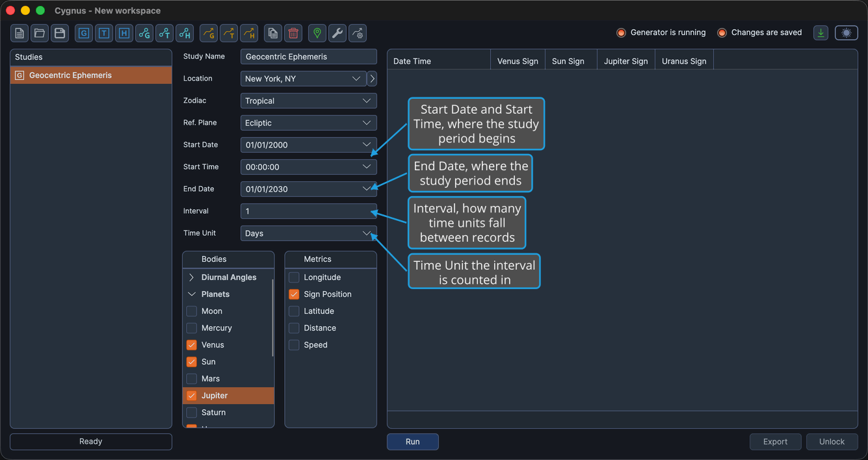Enable the Mars checkbox

(x=192, y=379)
